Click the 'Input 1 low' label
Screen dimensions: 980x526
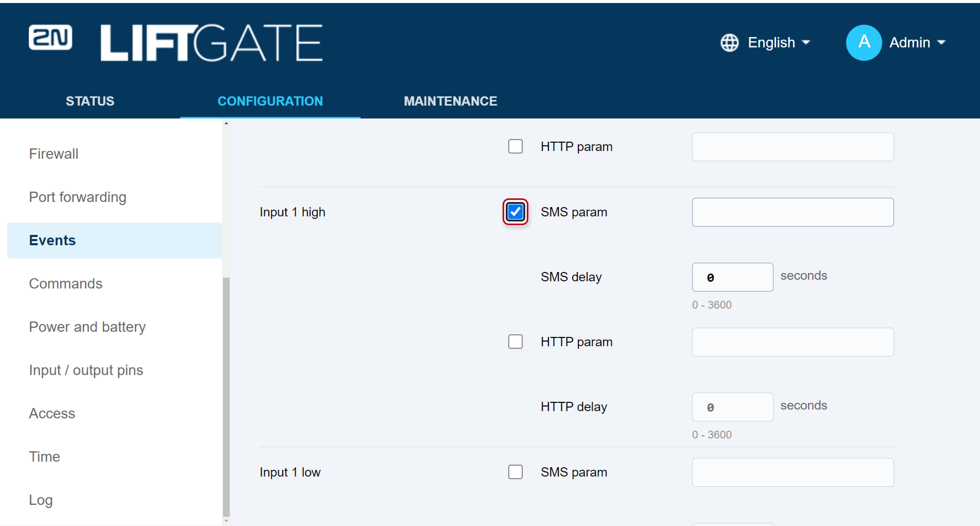[290, 472]
